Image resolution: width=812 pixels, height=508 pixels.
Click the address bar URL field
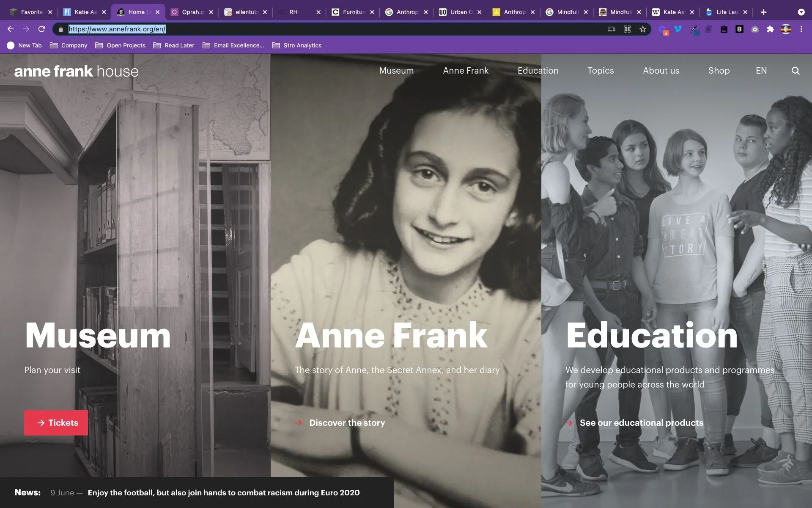[296, 29]
